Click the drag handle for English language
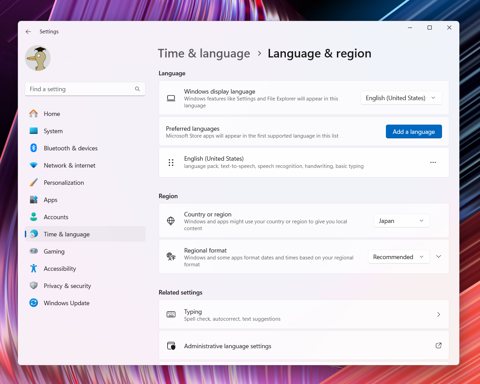This screenshot has width=480, height=384. pyautogui.click(x=171, y=162)
